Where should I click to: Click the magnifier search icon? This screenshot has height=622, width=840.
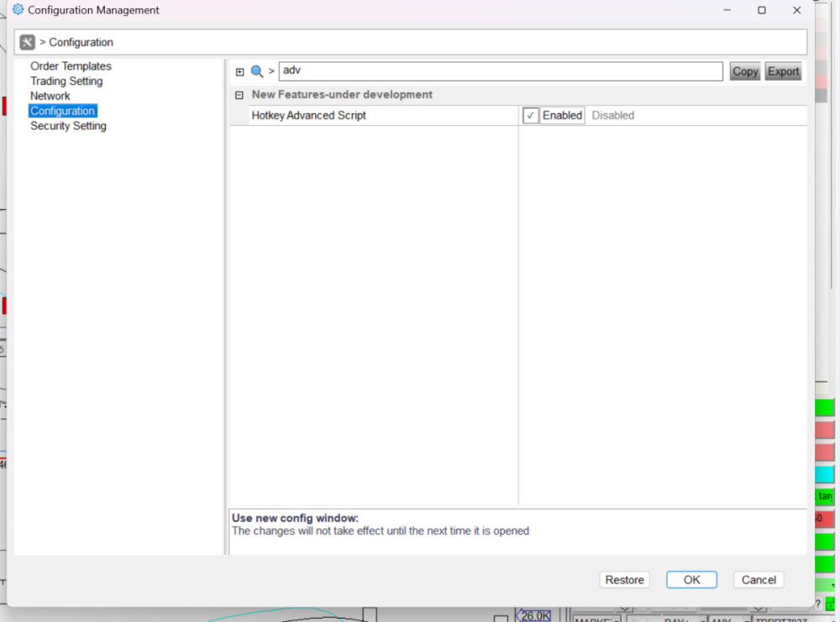click(257, 71)
